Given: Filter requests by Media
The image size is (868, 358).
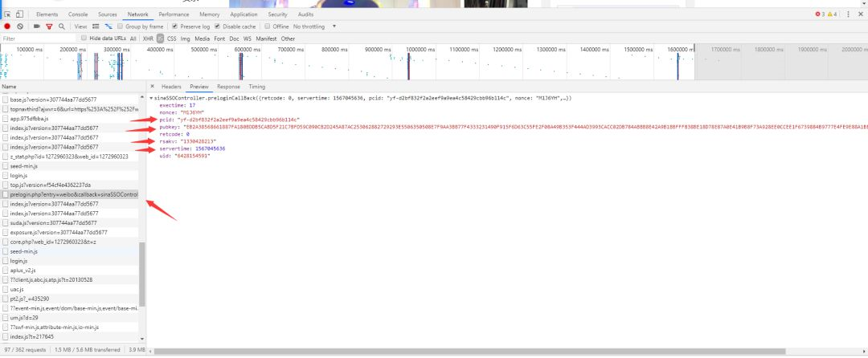Looking at the screenshot, I should (x=202, y=39).
